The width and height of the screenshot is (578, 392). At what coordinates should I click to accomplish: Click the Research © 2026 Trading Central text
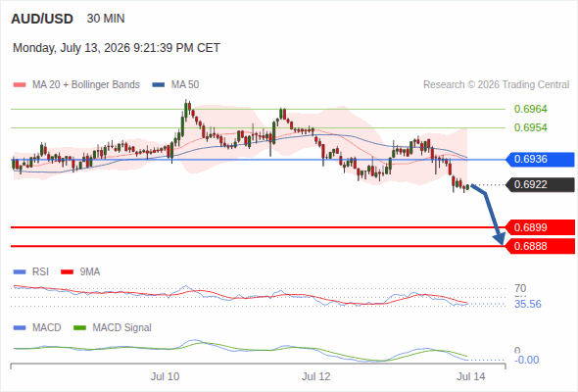coord(496,85)
